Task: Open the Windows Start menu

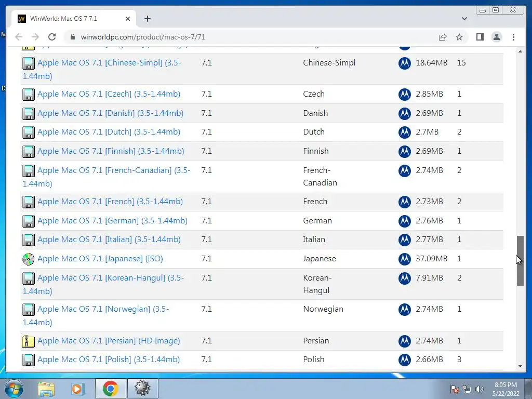Action: (14, 389)
